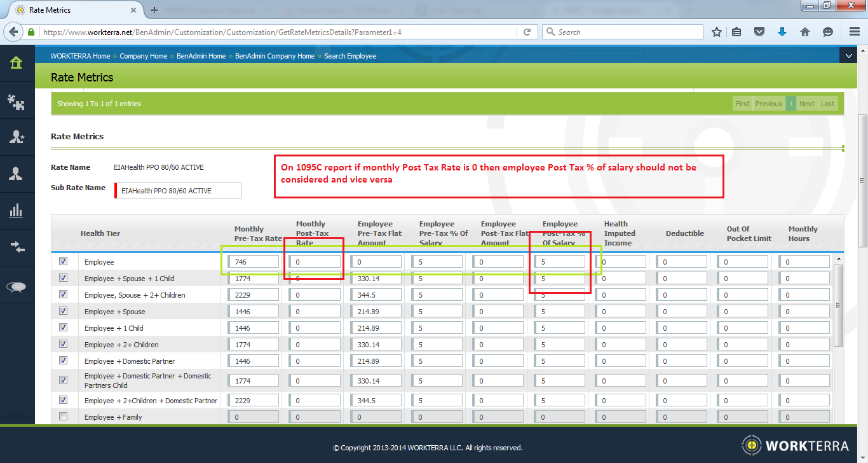The width and height of the screenshot is (868, 463).
Task: Click the Deductible column header
Action: click(685, 233)
